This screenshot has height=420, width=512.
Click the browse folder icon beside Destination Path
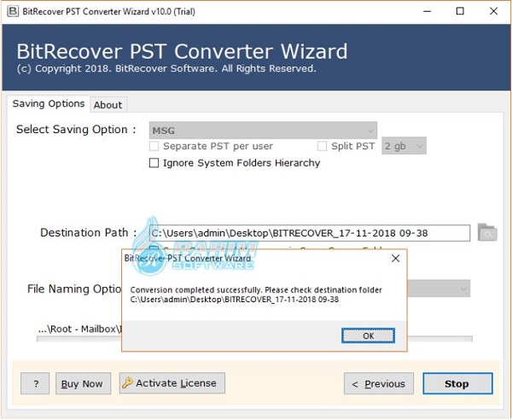pyautogui.click(x=487, y=232)
